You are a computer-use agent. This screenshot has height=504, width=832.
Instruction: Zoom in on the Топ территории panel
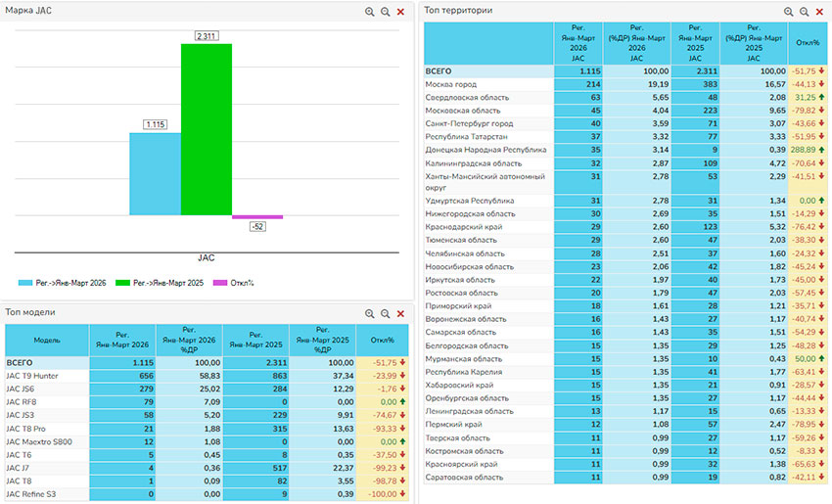click(x=789, y=12)
